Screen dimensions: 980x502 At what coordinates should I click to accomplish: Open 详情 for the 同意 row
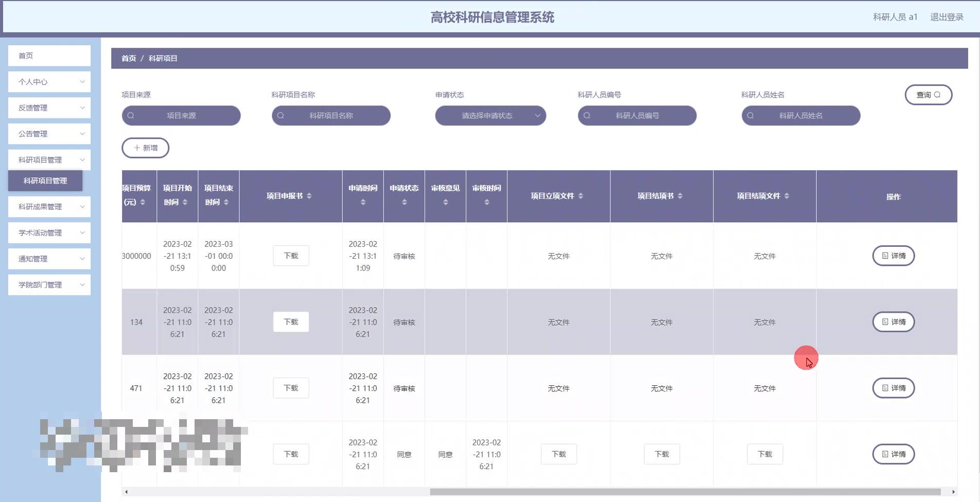click(x=894, y=454)
